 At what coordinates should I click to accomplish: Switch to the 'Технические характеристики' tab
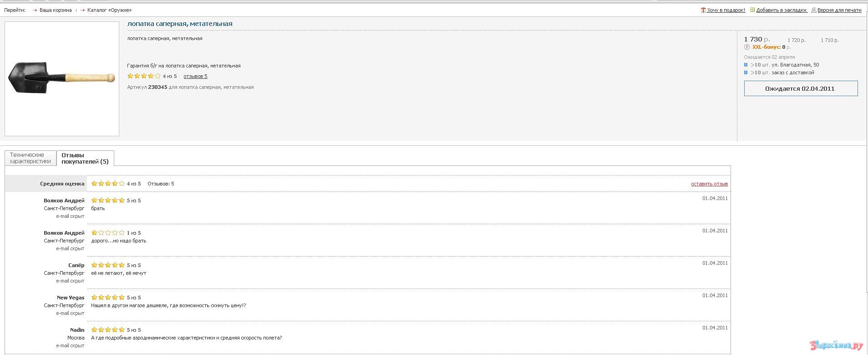click(30, 158)
